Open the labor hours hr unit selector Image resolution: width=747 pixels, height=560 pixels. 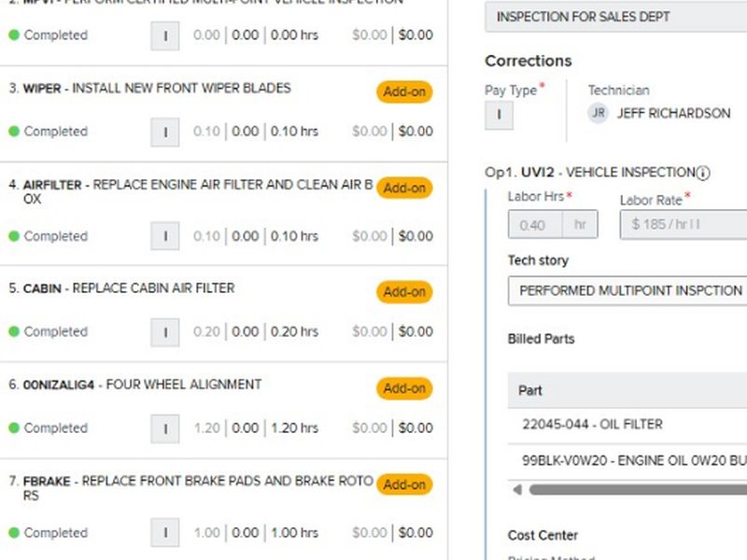click(581, 225)
